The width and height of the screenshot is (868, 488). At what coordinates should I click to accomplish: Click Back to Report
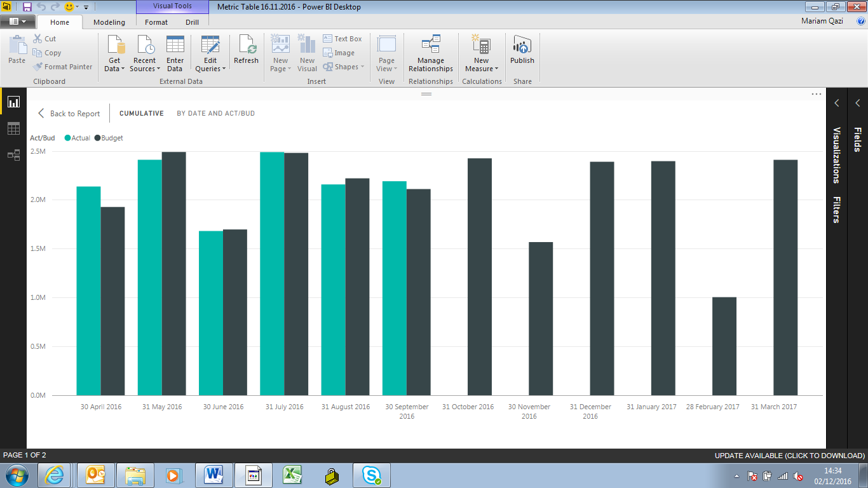tap(69, 114)
